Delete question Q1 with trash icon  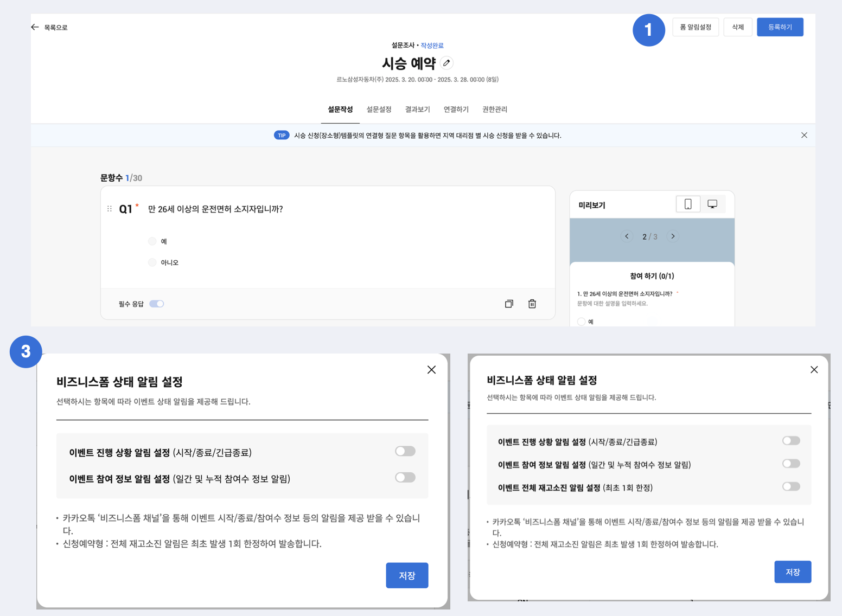pos(532,304)
